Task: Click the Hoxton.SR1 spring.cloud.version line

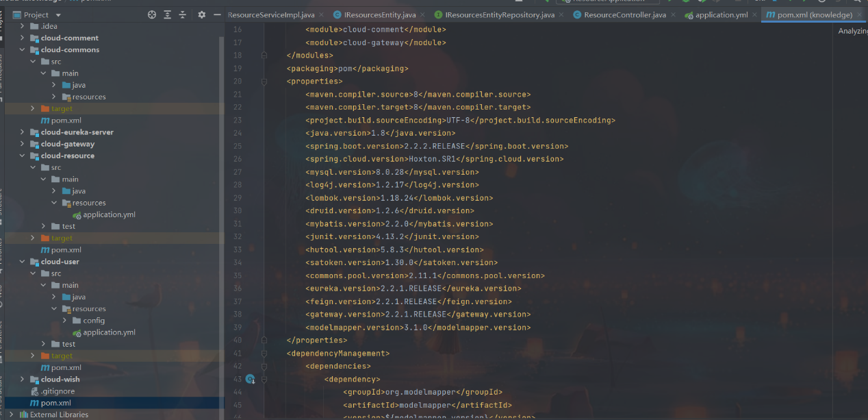Action: (434, 159)
